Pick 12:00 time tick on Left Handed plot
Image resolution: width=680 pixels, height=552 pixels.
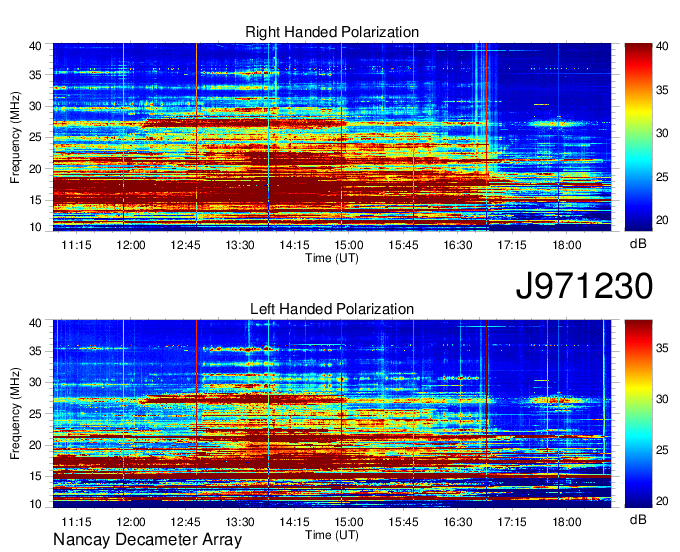tap(131, 522)
